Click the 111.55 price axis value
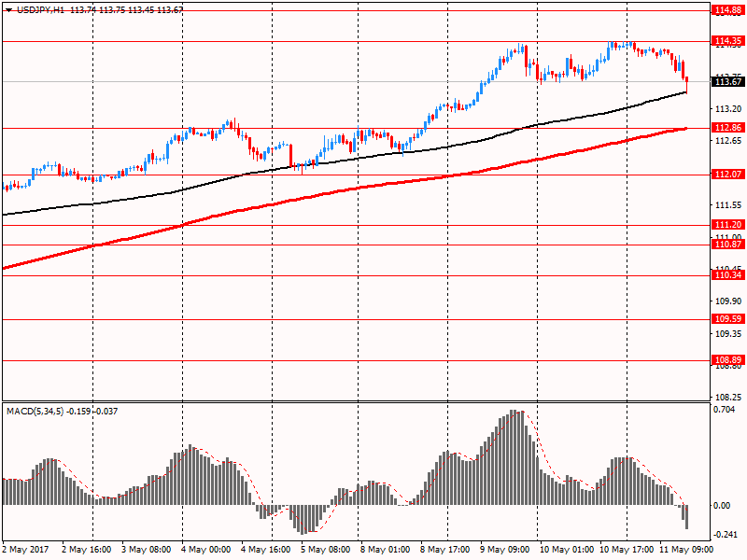This screenshot has width=747, height=560. point(728,205)
